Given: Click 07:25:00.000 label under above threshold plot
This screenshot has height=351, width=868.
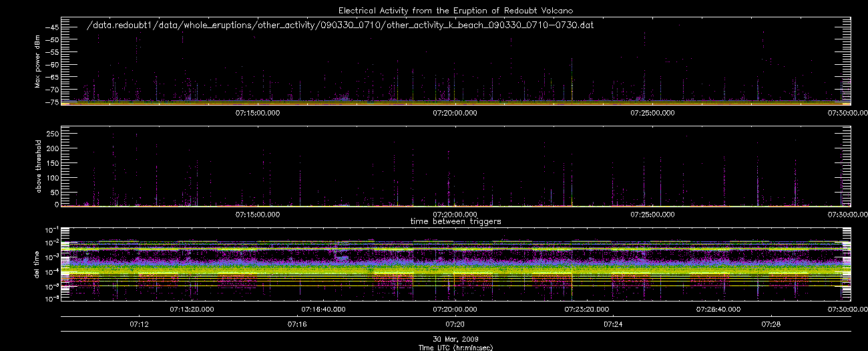Looking at the screenshot, I should 652,215.
